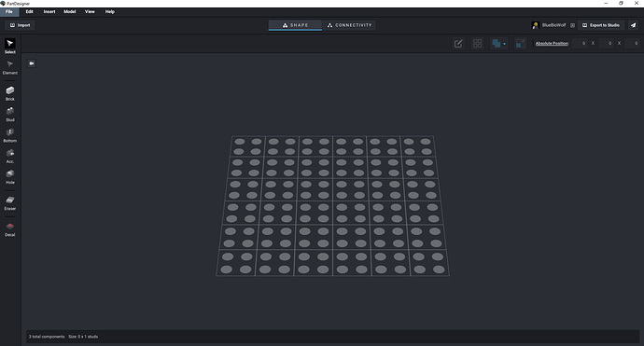Click the logout icon beside BlueBioWolf
644x346 pixels.
pyautogui.click(x=572, y=25)
